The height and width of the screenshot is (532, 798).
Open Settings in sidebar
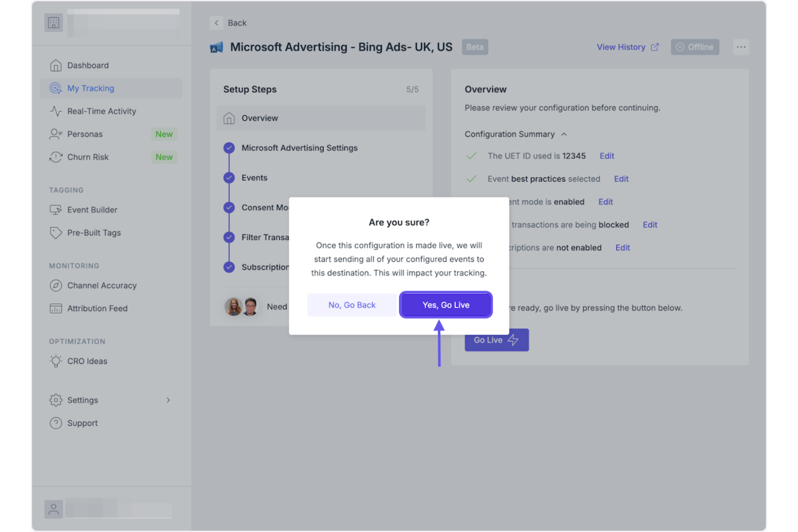[82, 400]
